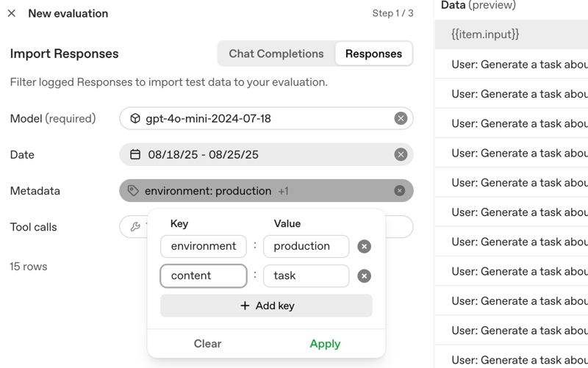The height and width of the screenshot is (368, 588).
Task: Remove the environment production key row
Action: pos(364,247)
